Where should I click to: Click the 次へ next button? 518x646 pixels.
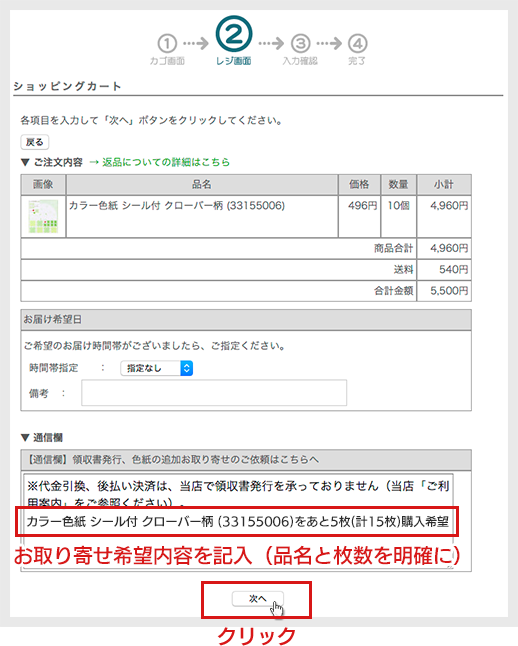point(258,599)
